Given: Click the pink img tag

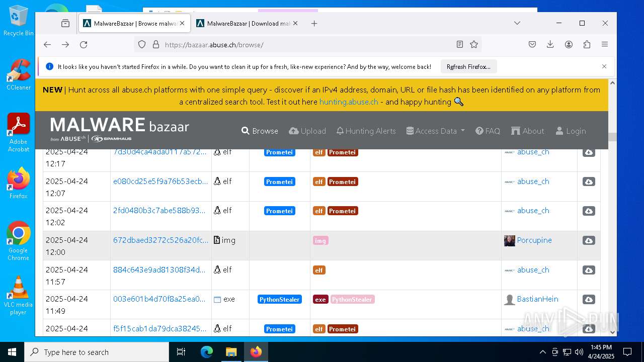Looking at the screenshot, I should (320, 240).
